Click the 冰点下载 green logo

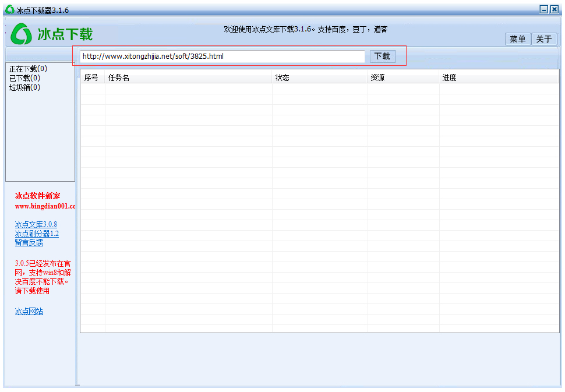click(51, 34)
